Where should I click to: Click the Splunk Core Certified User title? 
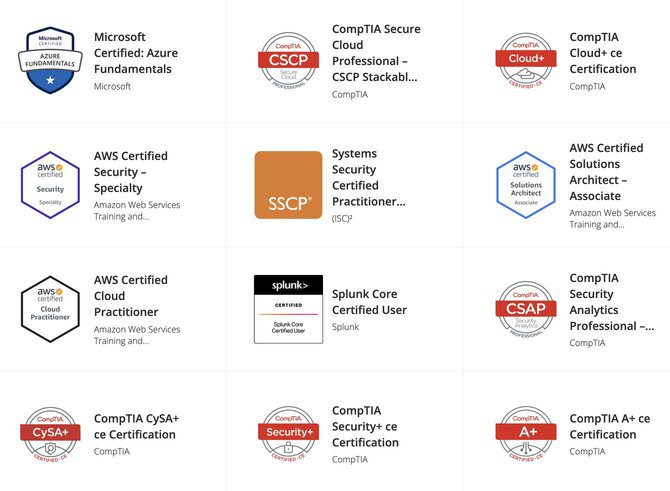[369, 302]
